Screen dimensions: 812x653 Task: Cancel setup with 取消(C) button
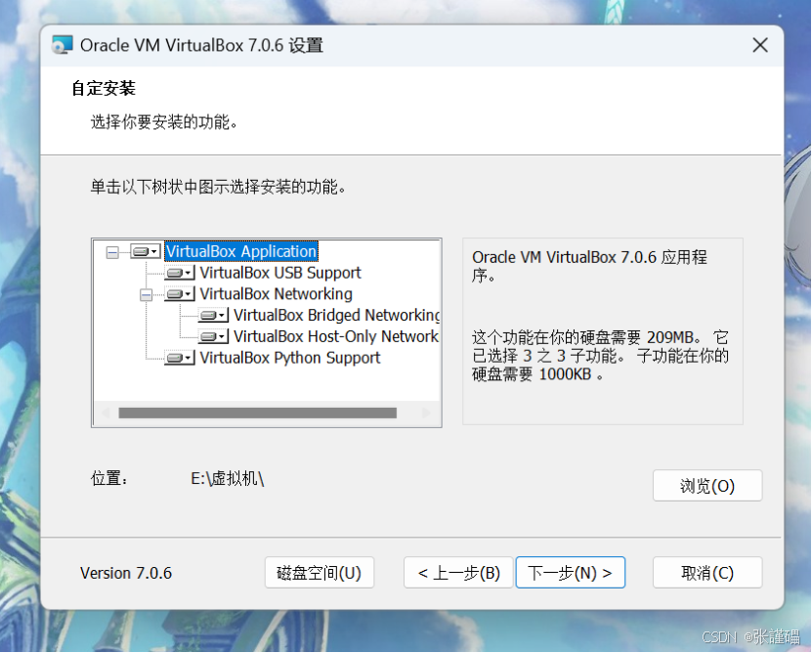[707, 573]
